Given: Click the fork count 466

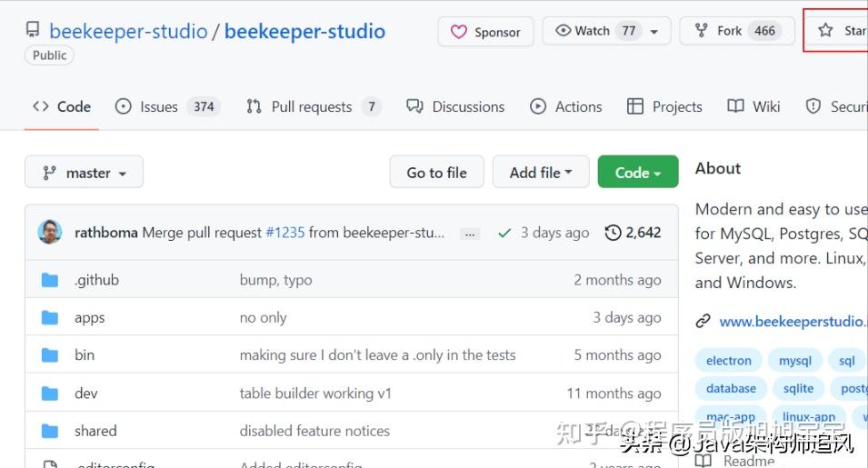Looking at the screenshot, I should (x=764, y=31).
